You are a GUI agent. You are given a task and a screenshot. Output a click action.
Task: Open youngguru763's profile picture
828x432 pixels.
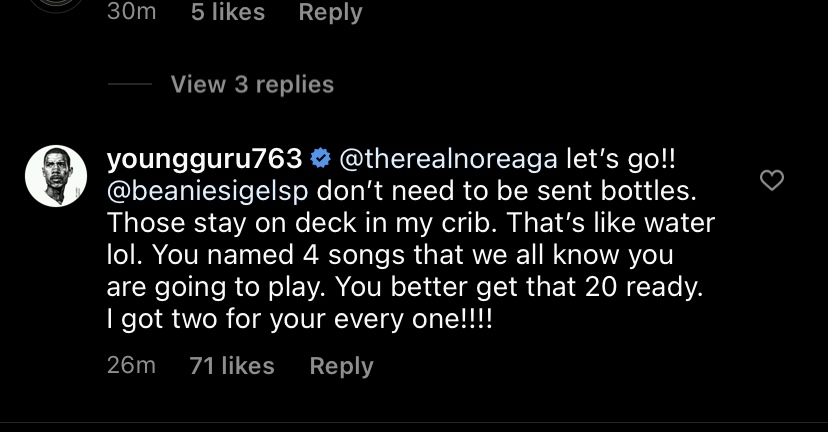click(x=55, y=175)
